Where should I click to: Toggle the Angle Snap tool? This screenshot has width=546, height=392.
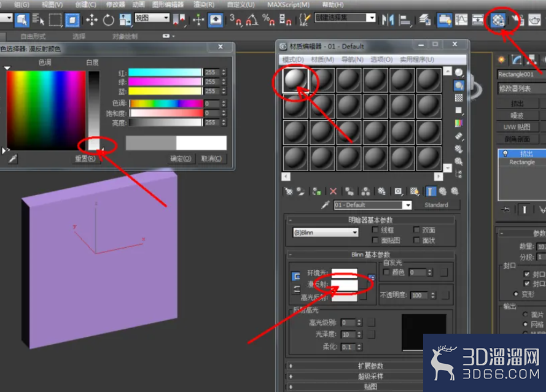(252, 20)
